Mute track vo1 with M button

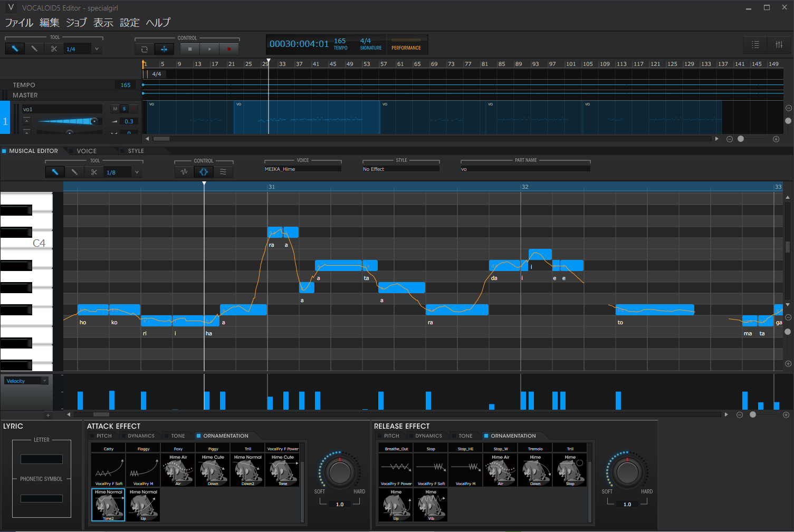tap(115, 109)
